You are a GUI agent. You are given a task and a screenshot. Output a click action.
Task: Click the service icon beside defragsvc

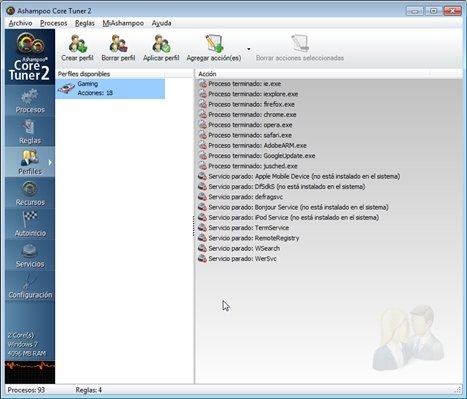click(202, 197)
